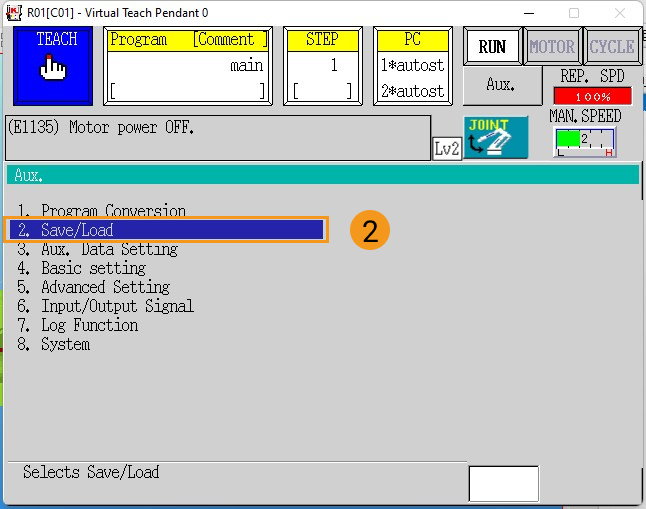Screen dimensions: 646x509
Task: Select 4. Basic setting entry
Action: click(82, 268)
